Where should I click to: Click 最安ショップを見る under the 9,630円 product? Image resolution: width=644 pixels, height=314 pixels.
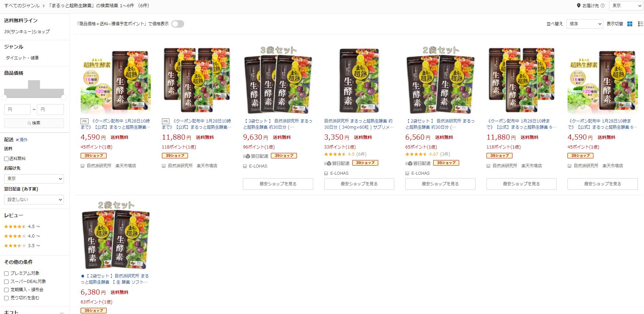point(278,184)
